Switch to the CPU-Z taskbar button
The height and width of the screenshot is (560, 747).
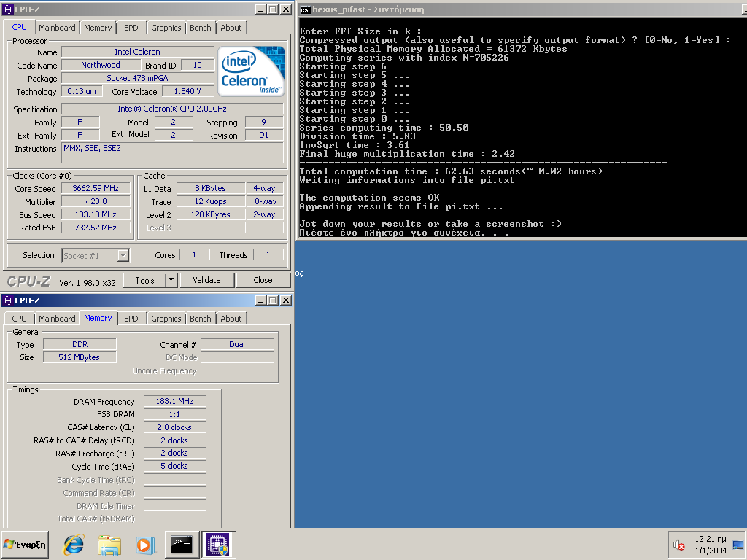coord(217,544)
